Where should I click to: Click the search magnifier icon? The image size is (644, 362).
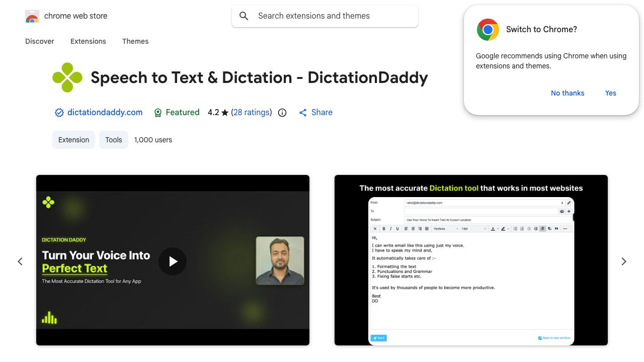244,16
